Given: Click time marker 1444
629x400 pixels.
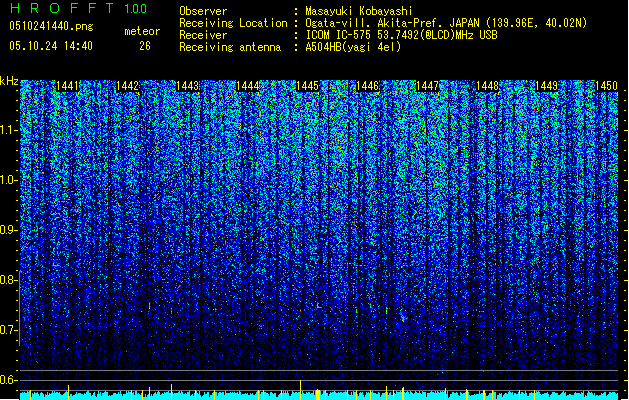Looking at the screenshot, I should tap(248, 86).
